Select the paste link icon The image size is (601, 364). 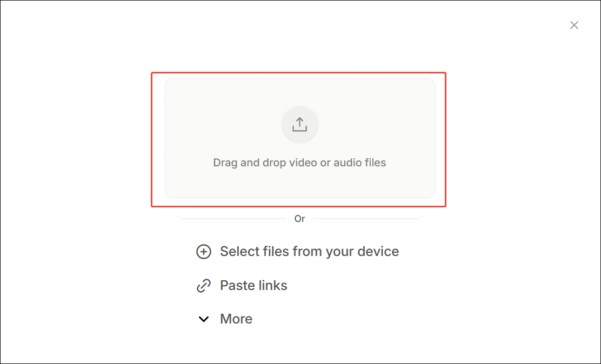click(x=203, y=285)
